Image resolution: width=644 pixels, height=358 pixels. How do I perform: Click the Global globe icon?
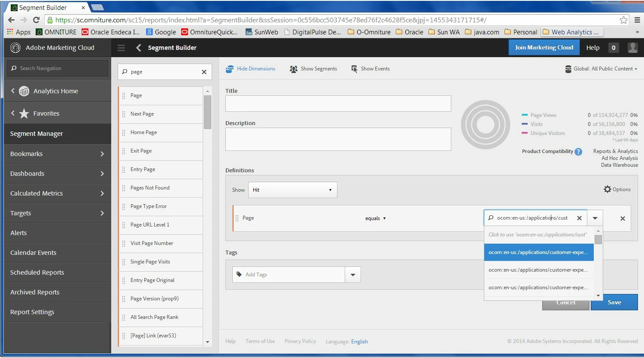(568, 69)
